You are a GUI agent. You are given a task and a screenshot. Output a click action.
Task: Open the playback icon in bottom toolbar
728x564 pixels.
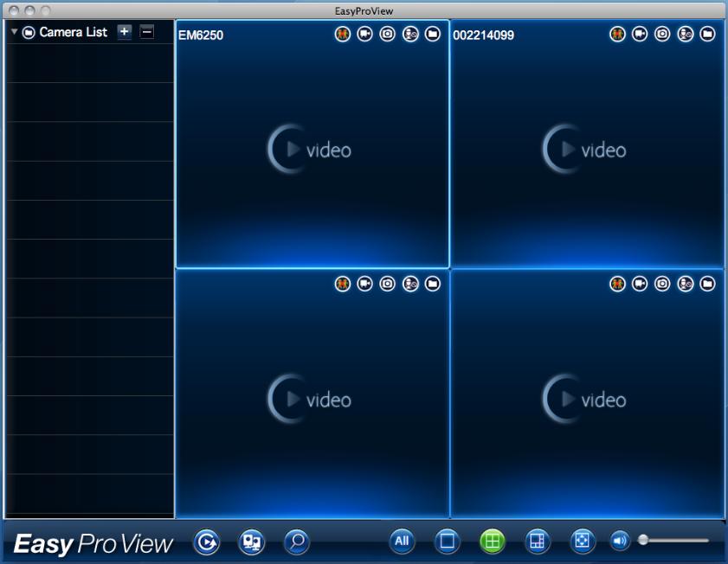click(x=206, y=542)
